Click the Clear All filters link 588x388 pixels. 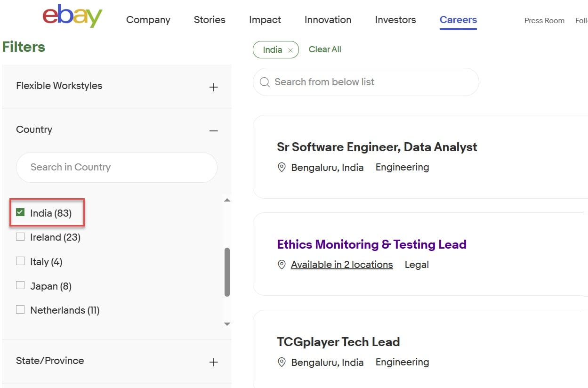click(x=325, y=49)
